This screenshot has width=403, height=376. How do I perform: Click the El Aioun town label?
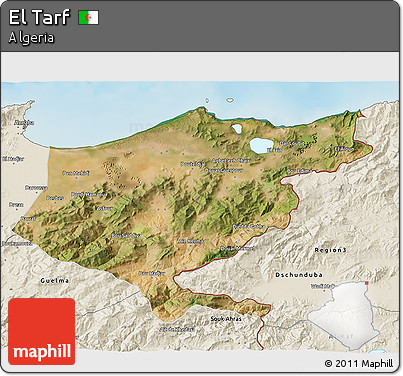click(344, 149)
